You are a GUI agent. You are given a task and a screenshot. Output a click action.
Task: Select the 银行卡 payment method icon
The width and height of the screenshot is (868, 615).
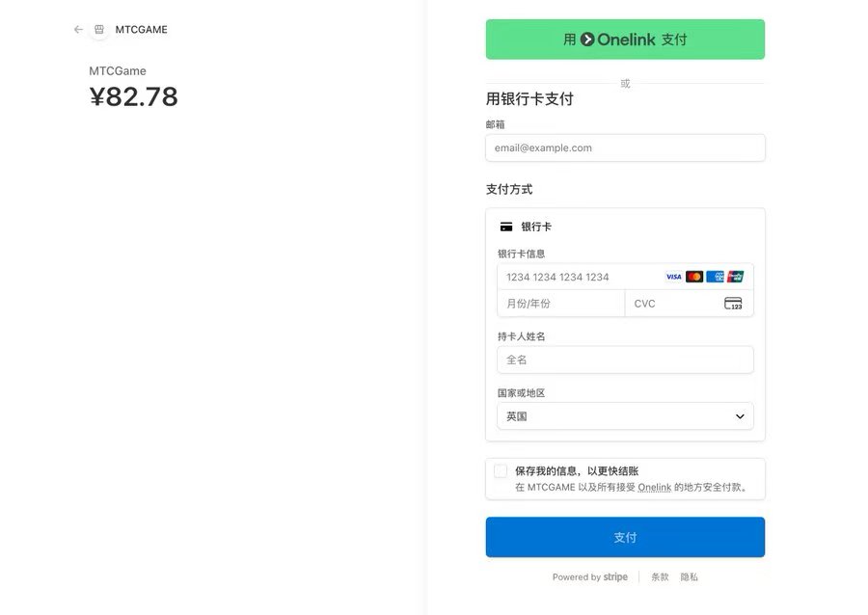pyautogui.click(x=506, y=227)
